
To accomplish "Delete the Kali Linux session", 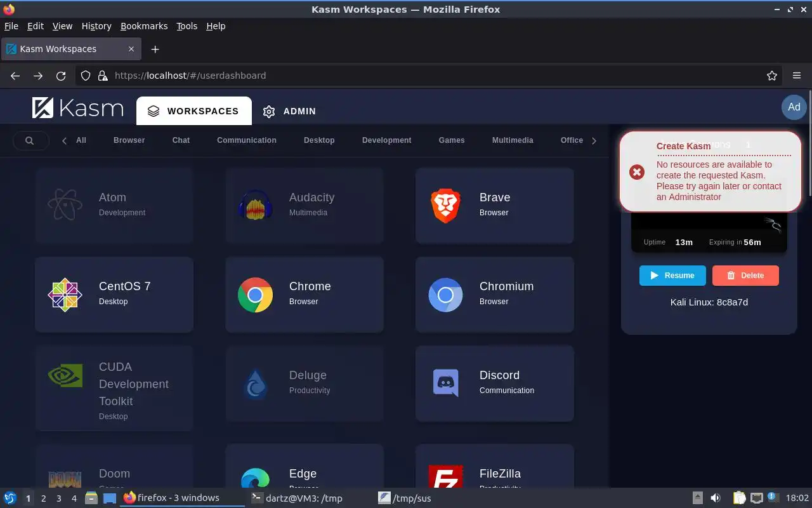I will coord(745,276).
